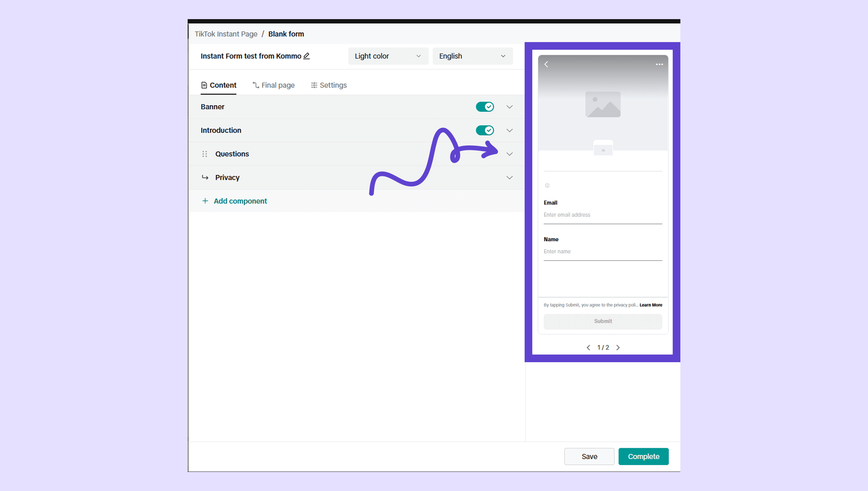
Task: Click the plus icon for Add component
Action: tap(205, 201)
